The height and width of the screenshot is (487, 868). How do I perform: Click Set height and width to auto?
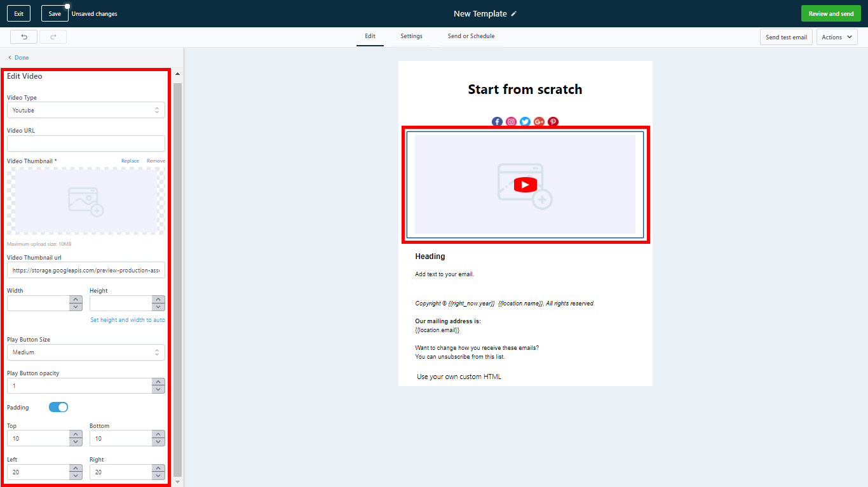tap(127, 320)
